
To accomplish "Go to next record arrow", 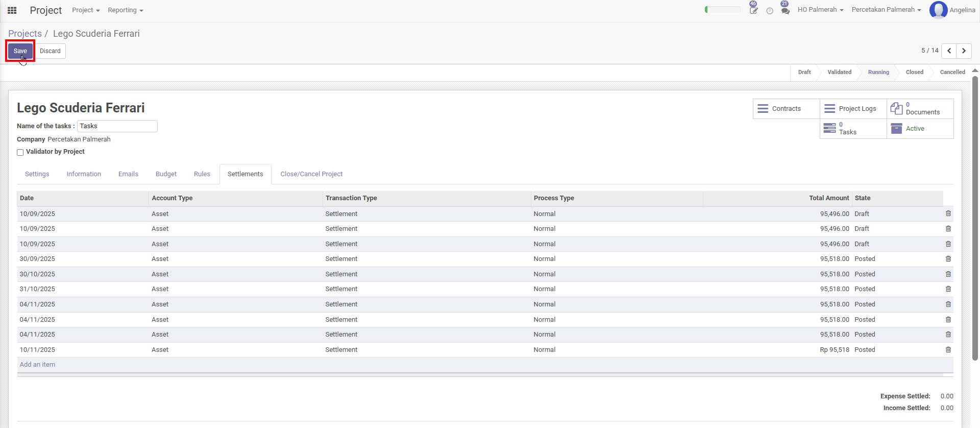I will click(x=964, y=51).
